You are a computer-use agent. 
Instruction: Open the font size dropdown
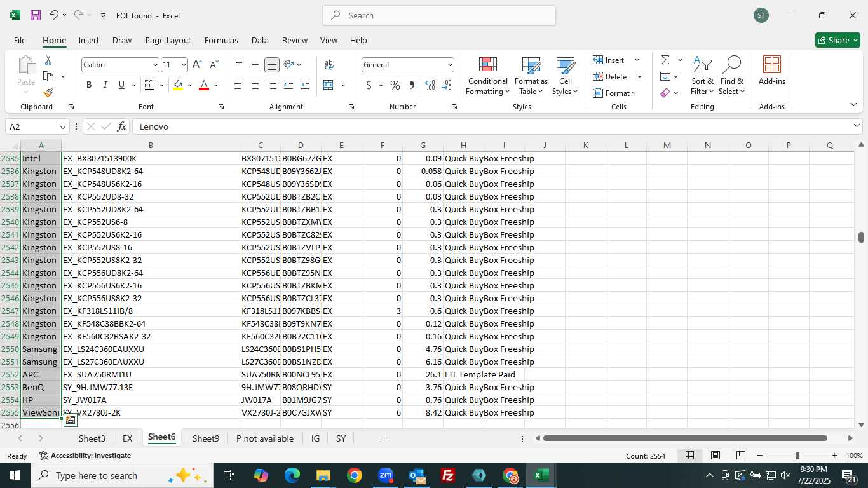point(184,65)
